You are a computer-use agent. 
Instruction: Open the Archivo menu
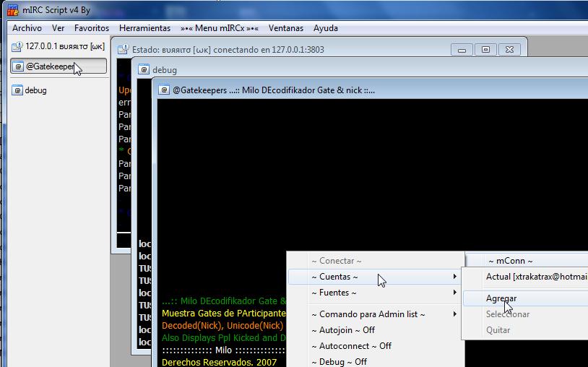click(x=27, y=28)
